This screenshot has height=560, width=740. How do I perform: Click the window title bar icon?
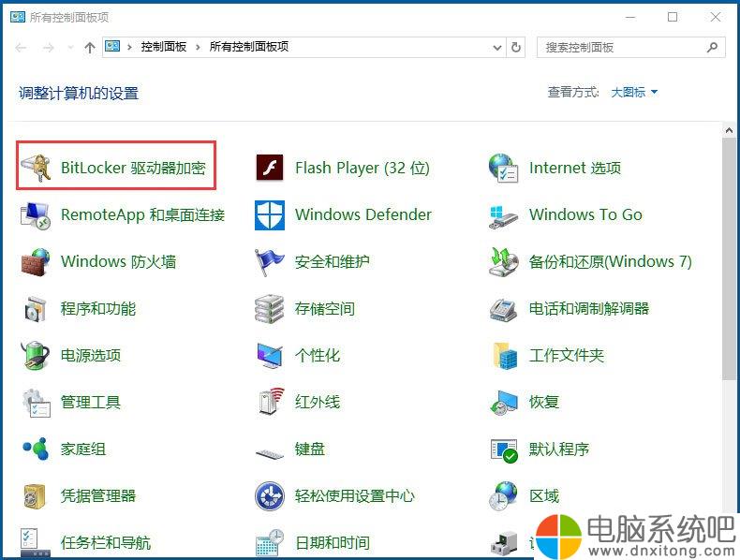pos(18,18)
